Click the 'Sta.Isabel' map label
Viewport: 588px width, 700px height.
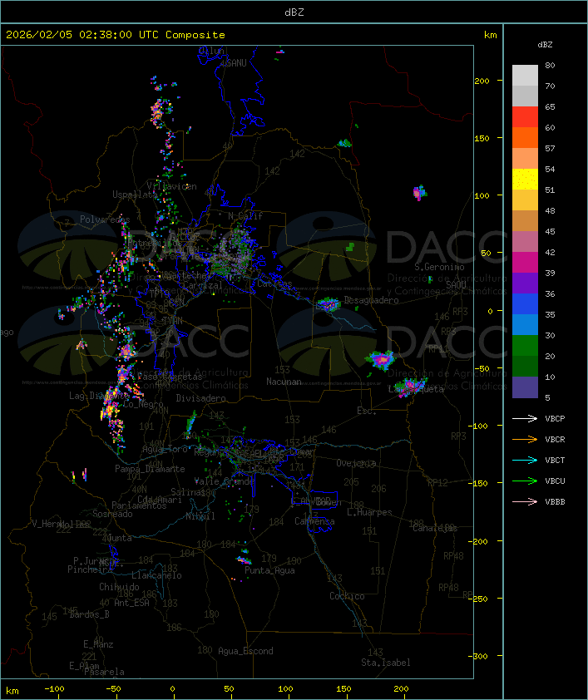pos(386,663)
